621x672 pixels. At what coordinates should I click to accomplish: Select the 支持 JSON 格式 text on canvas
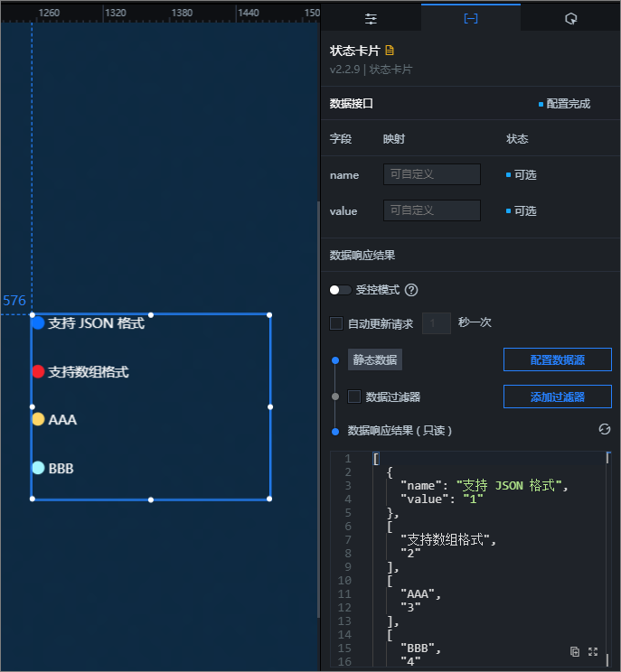[96, 322]
